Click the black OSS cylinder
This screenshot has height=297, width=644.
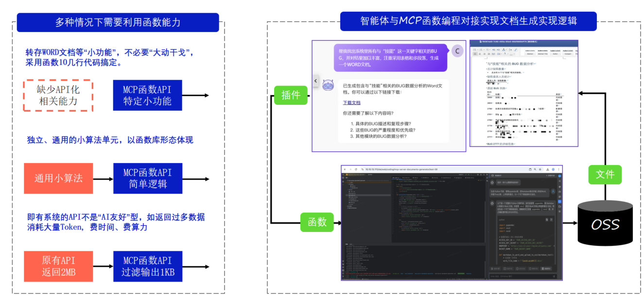click(606, 224)
